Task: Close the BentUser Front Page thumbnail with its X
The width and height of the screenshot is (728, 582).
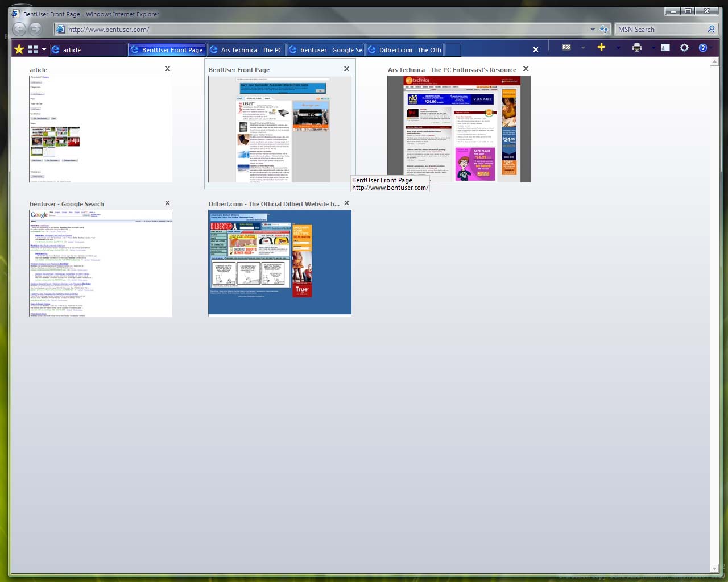Action: 346,69
